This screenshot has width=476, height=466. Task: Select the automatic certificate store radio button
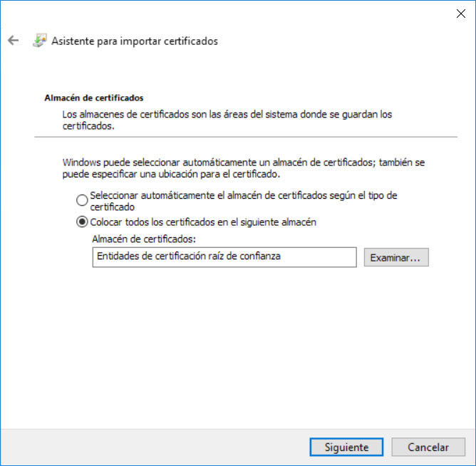(82, 200)
